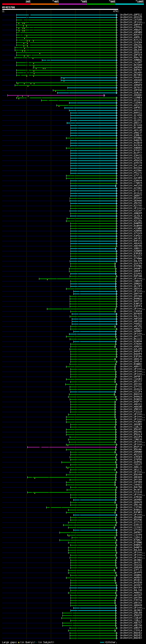Click the purple ~60% identity legend segment
Viewport: 146px width, 644px height.
[73, 4]
